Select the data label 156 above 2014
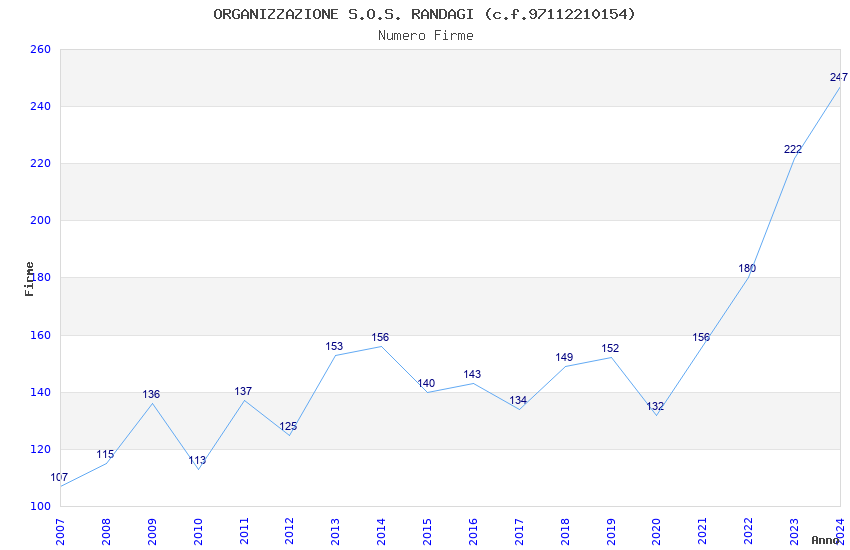 point(380,337)
